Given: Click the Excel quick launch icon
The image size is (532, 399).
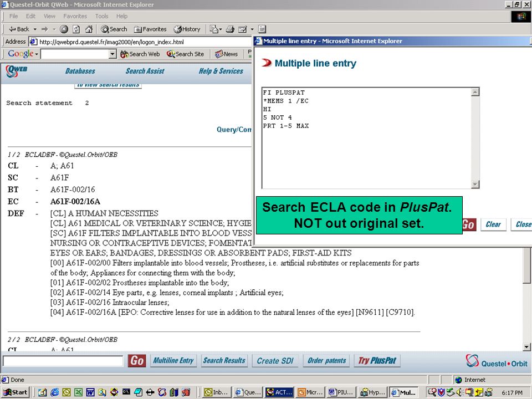Looking at the screenshot, I should click(x=78, y=392).
